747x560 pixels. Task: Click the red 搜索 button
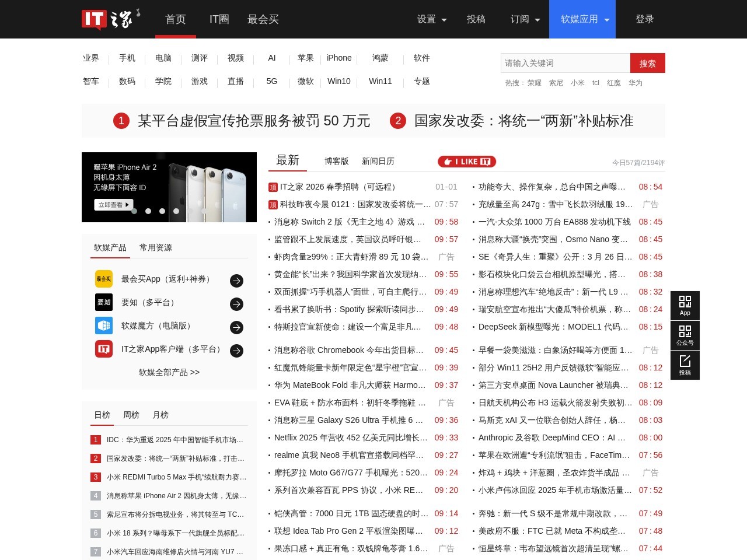click(x=647, y=63)
